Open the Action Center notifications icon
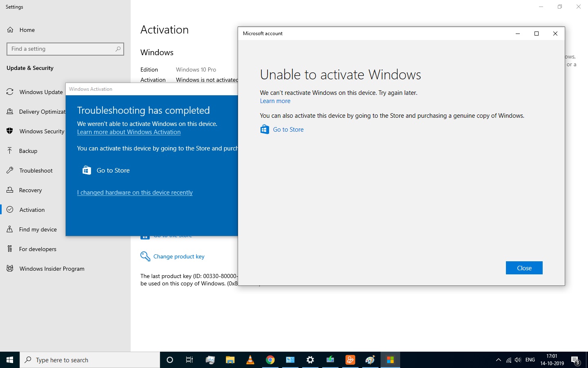 [575, 360]
